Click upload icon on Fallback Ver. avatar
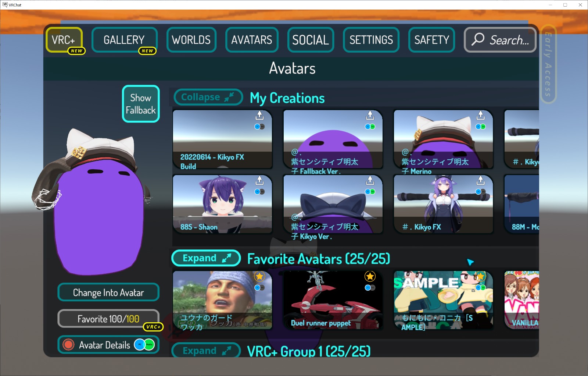Viewport: 588px width, 376px height. [x=370, y=116]
